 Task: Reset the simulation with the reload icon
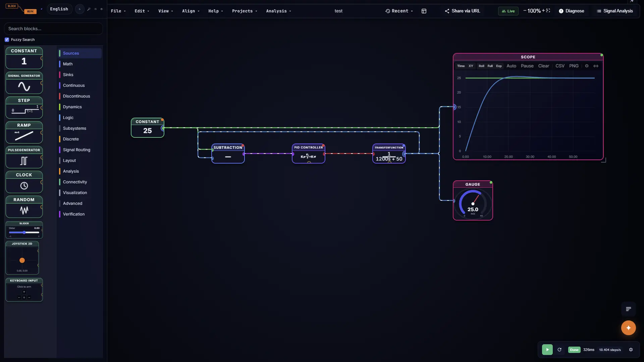(x=559, y=350)
